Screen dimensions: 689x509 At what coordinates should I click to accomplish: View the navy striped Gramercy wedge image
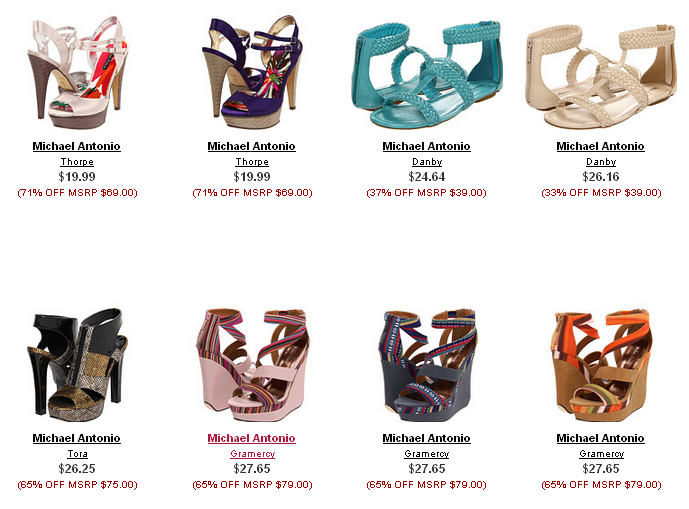click(427, 365)
